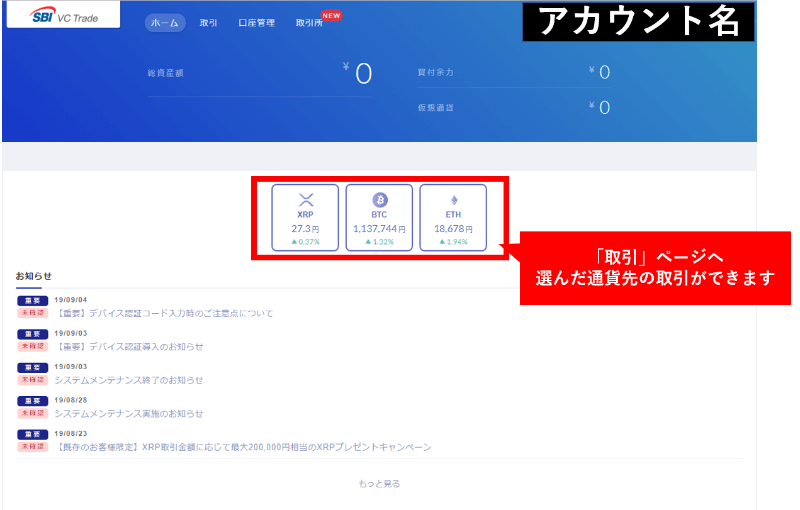This screenshot has width=800, height=510.
Task: Select the Ethereum (ETH) diamond icon
Action: click(x=453, y=200)
